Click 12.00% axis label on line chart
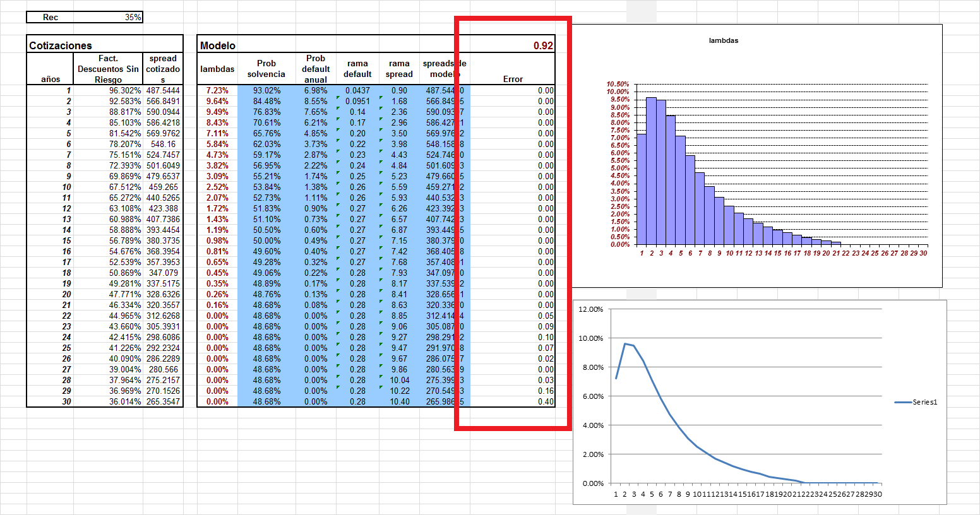Image resolution: width=980 pixels, height=515 pixels. 591,309
